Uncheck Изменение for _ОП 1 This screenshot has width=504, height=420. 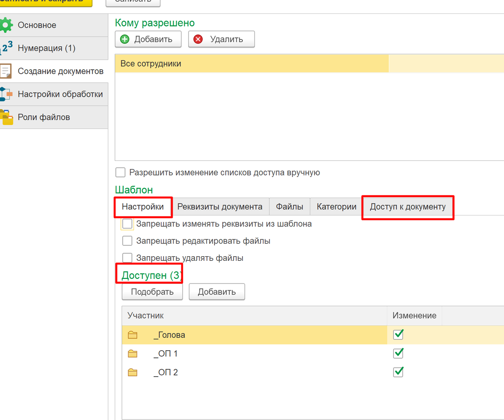pyautogui.click(x=398, y=353)
